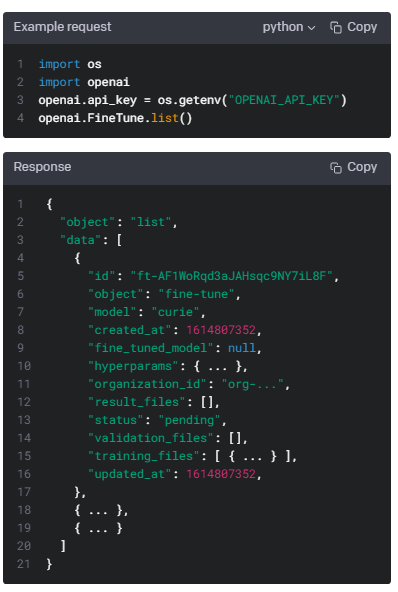Screen dimensions: 398x592
Task: Click the created_at value 1614807352
Action: pyautogui.click(x=221, y=330)
